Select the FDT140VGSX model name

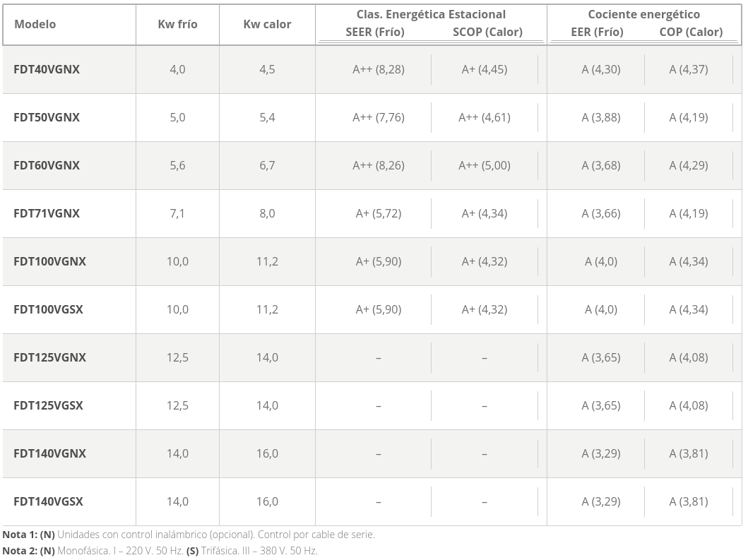[48, 502]
